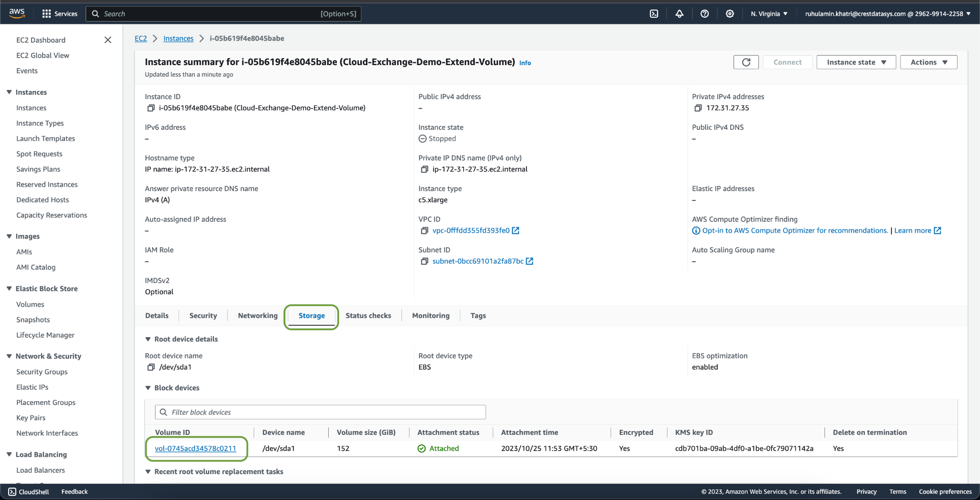Open the N. Virginia region dropdown
The image size is (980, 500).
[x=769, y=14]
